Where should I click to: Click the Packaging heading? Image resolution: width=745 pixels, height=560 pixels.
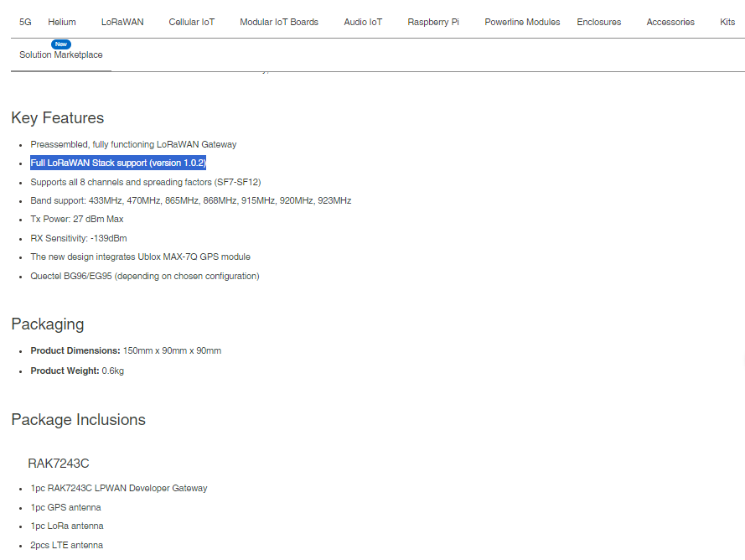[48, 324]
